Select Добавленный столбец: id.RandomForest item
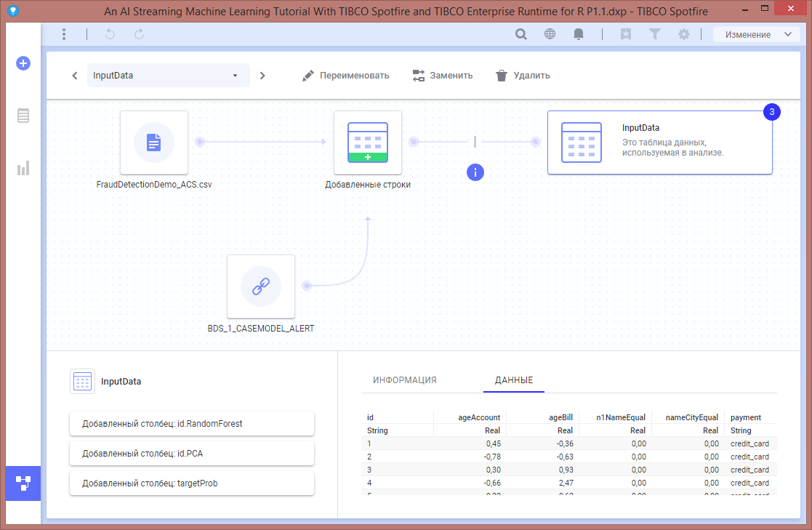This screenshot has height=530, width=812. coord(192,424)
